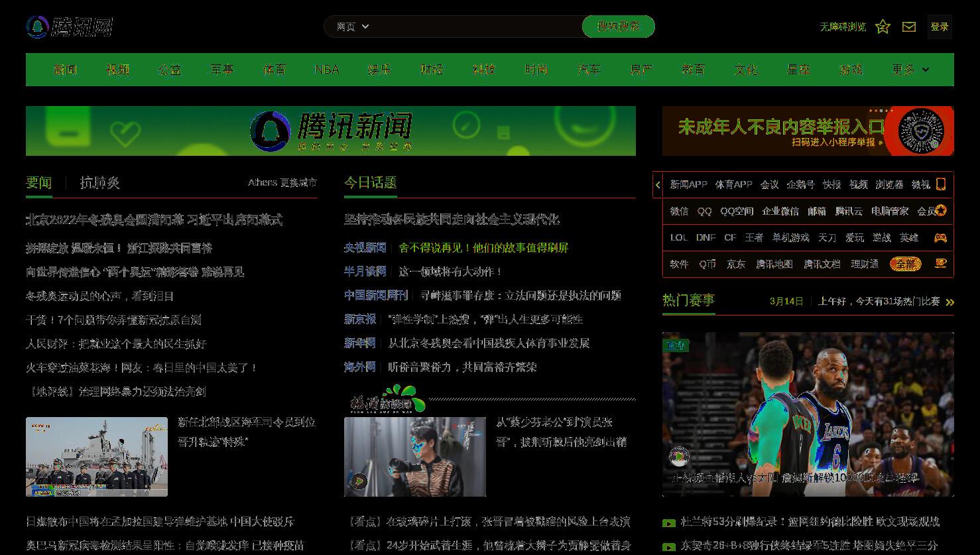Click the mobile phone icon beside 微视
980x555 pixels.
pyautogui.click(x=940, y=184)
